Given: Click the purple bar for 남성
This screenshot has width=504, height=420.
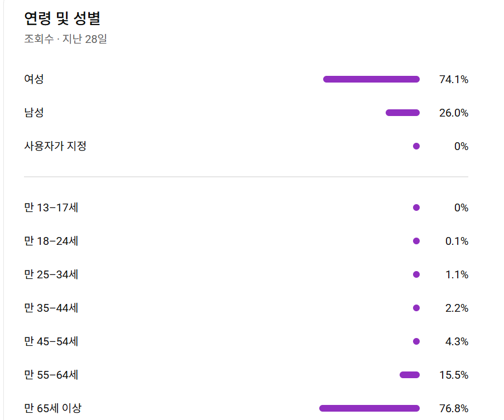Looking at the screenshot, I should 402,113.
